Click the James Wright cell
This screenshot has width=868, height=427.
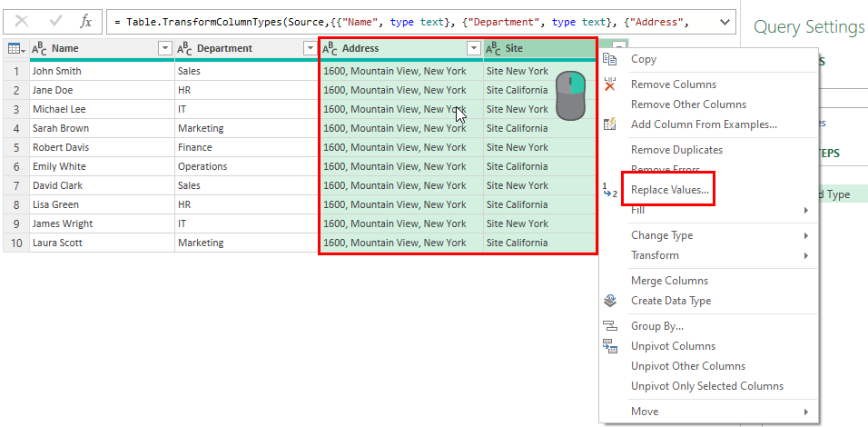pos(102,223)
